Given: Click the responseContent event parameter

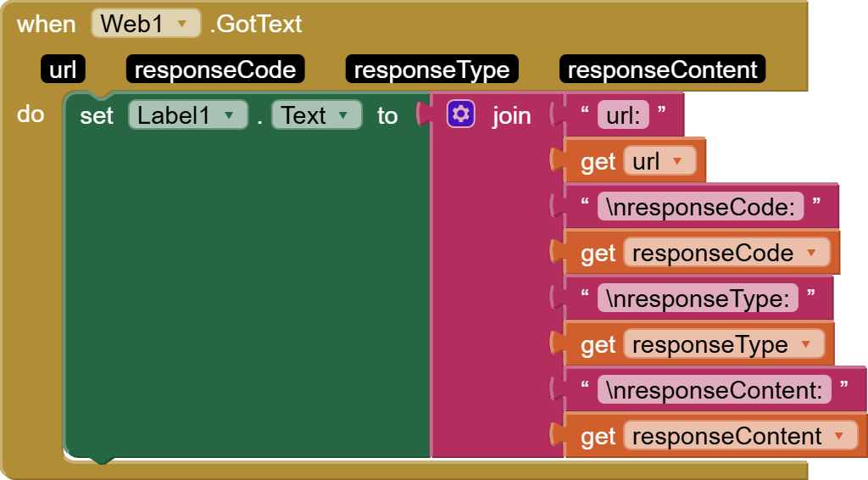Looking at the screenshot, I should click(x=662, y=70).
